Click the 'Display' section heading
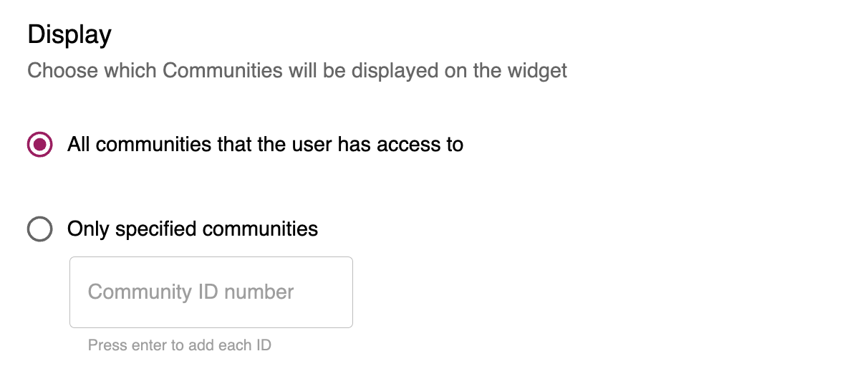The image size is (868, 384). click(x=69, y=34)
